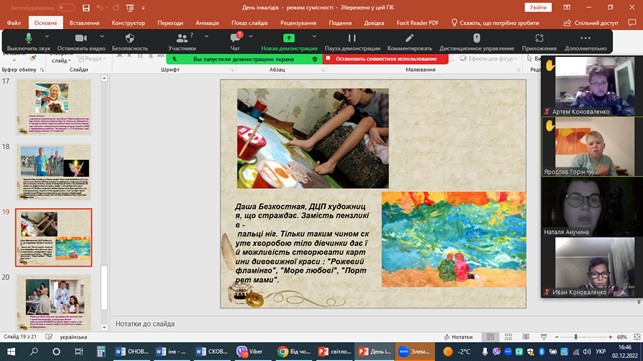Viewport: 643px width, 361px height.
Task: Expand the Участники options arrow
Action: click(x=206, y=37)
